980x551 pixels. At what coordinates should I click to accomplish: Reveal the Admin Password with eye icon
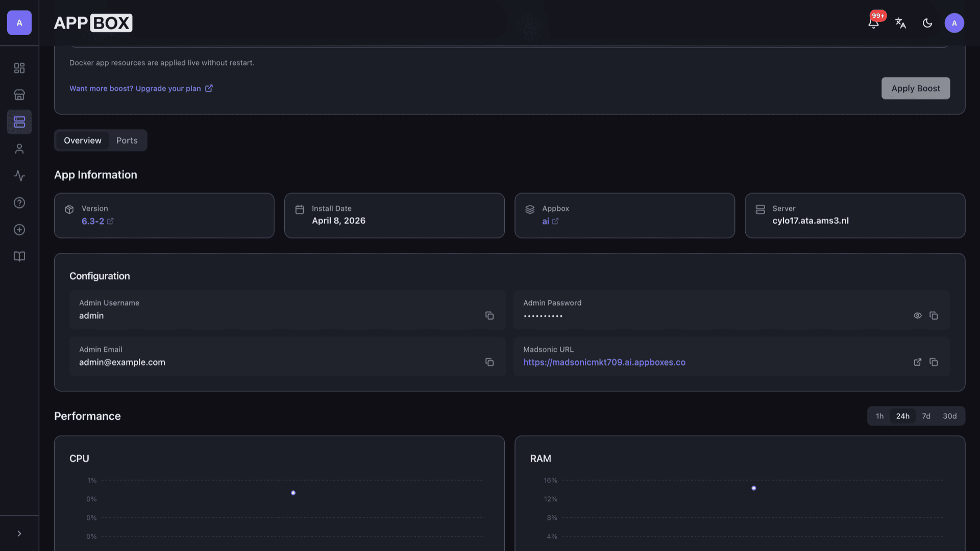click(x=917, y=316)
